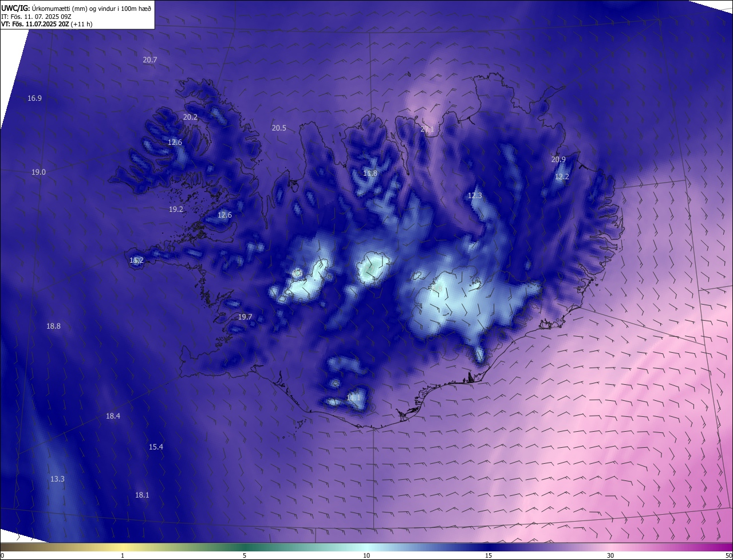Click the 20.5 value label
Image resolution: width=733 pixels, height=560 pixels.
tap(279, 128)
